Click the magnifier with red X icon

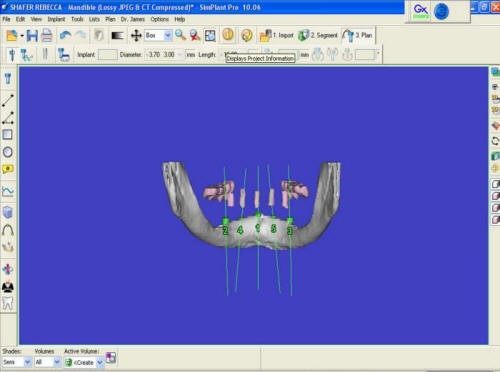point(195,35)
